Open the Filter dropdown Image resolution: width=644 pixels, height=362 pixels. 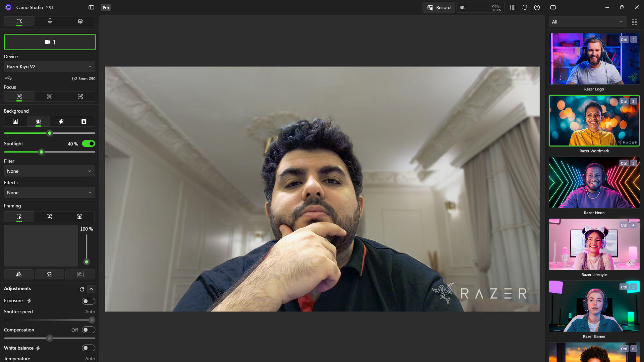[x=50, y=171]
